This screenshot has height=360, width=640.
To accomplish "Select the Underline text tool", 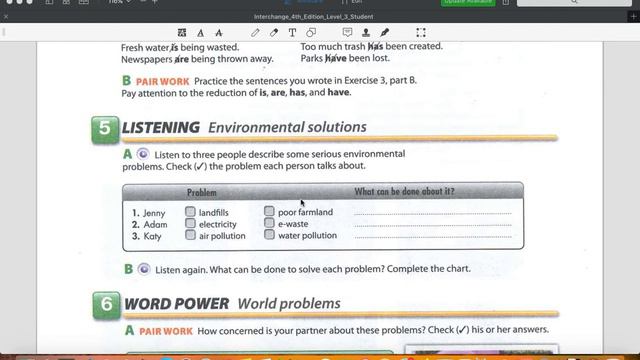I will (x=200, y=33).
